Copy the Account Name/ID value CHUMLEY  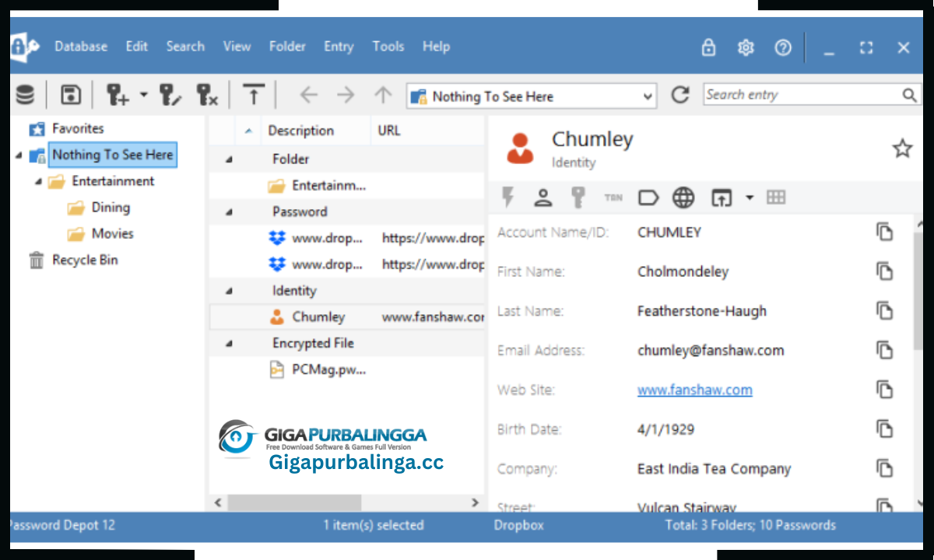point(884,232)
